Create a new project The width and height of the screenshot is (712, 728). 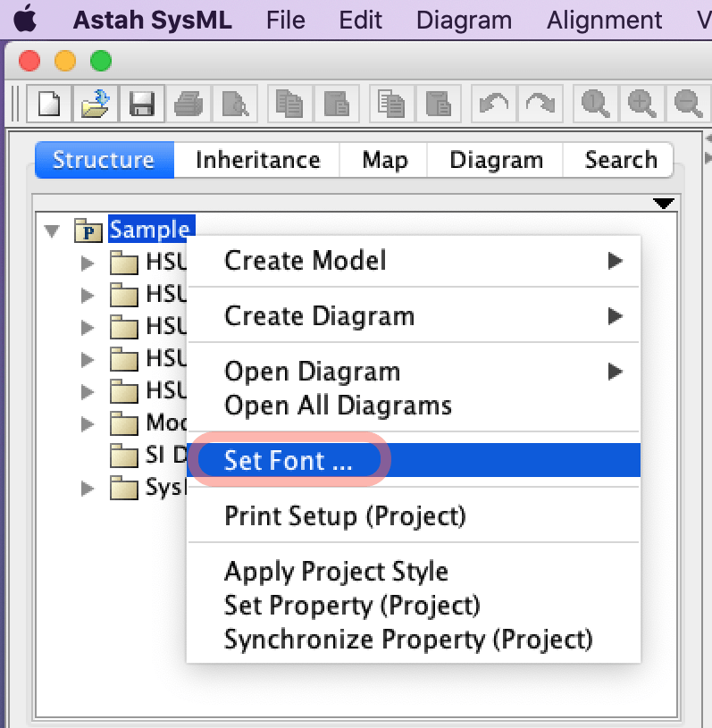pos(48,103)
